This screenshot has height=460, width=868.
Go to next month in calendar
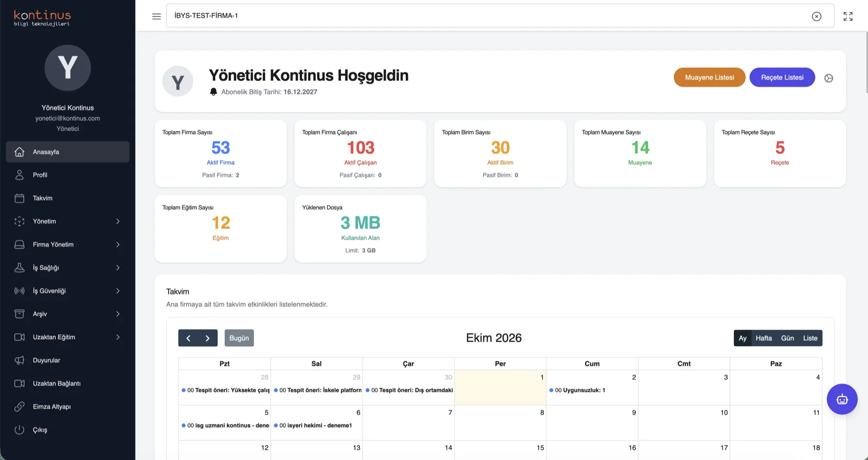pos(208,338)
